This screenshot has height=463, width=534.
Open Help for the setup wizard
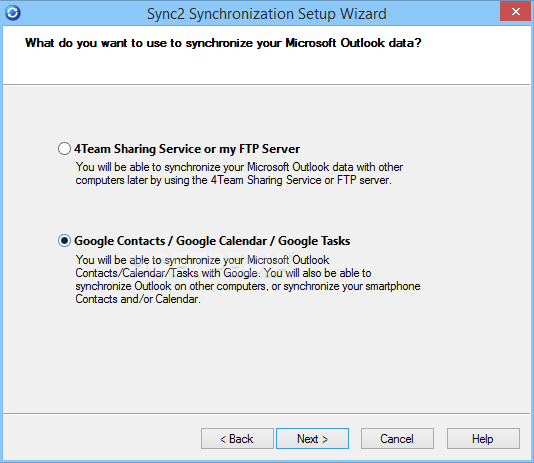click(x=483, y=438)
